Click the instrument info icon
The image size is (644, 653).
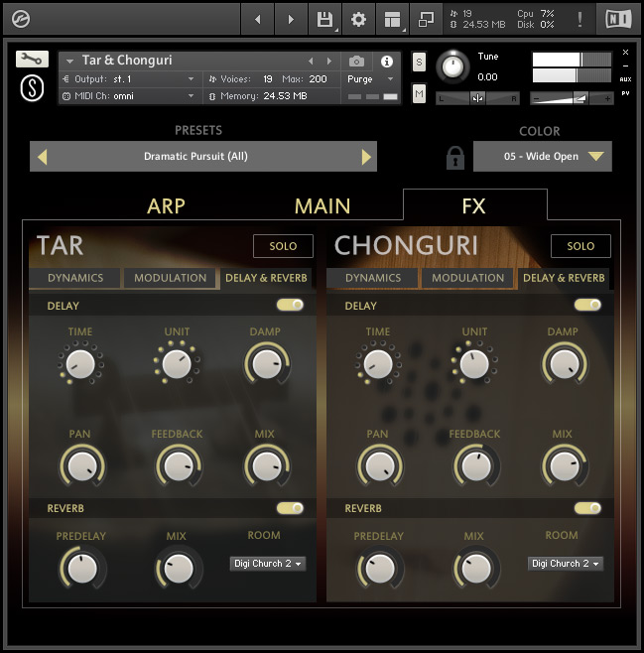coord(387,62)
